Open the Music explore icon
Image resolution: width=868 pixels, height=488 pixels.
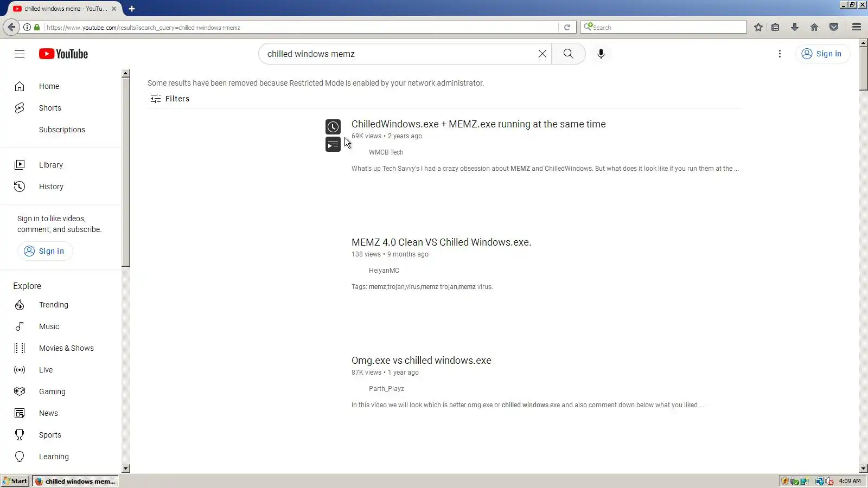click(x=20, y=326)
